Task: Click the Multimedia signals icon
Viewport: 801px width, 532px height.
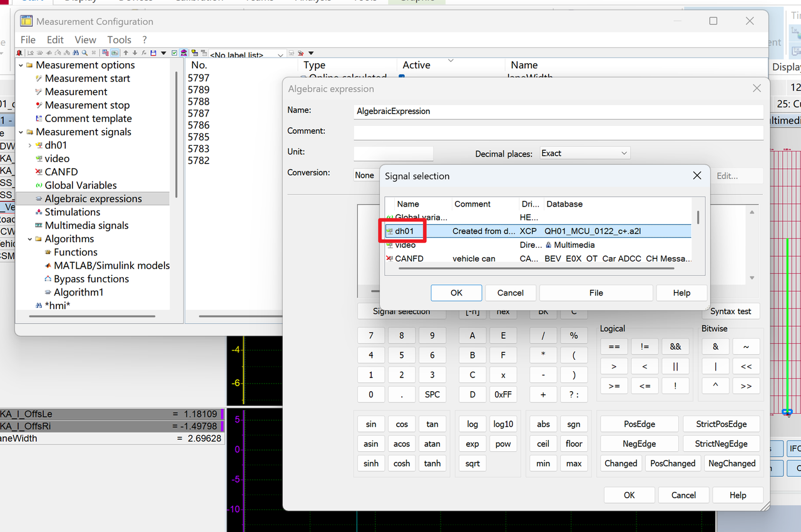Action: click(x=39, y=225)
